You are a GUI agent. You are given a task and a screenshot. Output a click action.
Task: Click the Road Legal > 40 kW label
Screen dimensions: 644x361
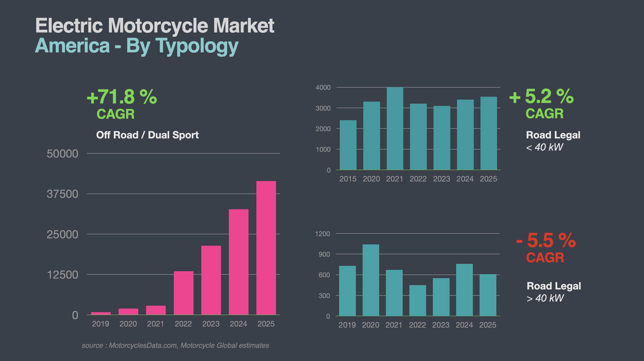pyautogui.click(x=554, y=286)
